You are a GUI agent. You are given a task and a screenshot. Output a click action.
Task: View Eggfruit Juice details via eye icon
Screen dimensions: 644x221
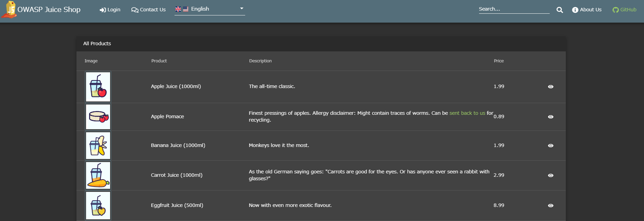[550, 206]
